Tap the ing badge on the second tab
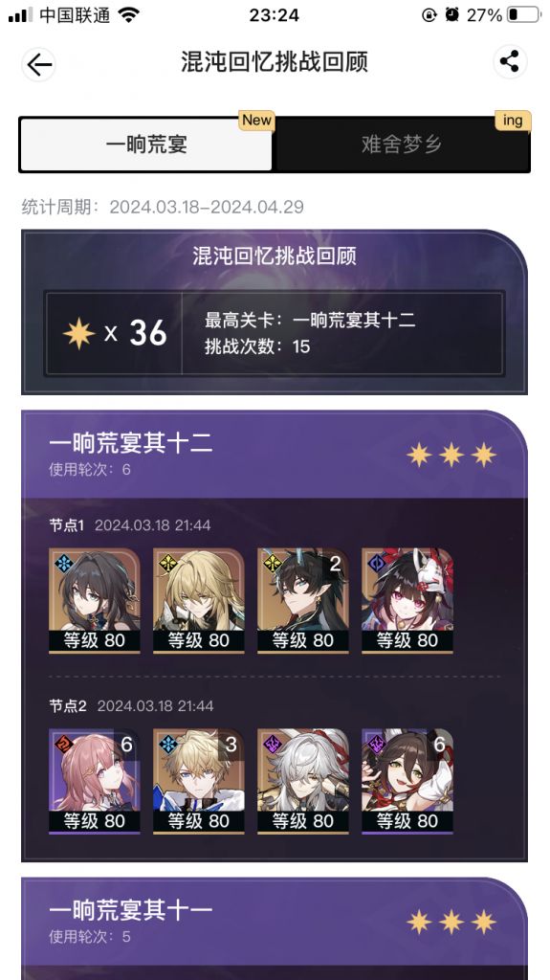 (513, 120)
